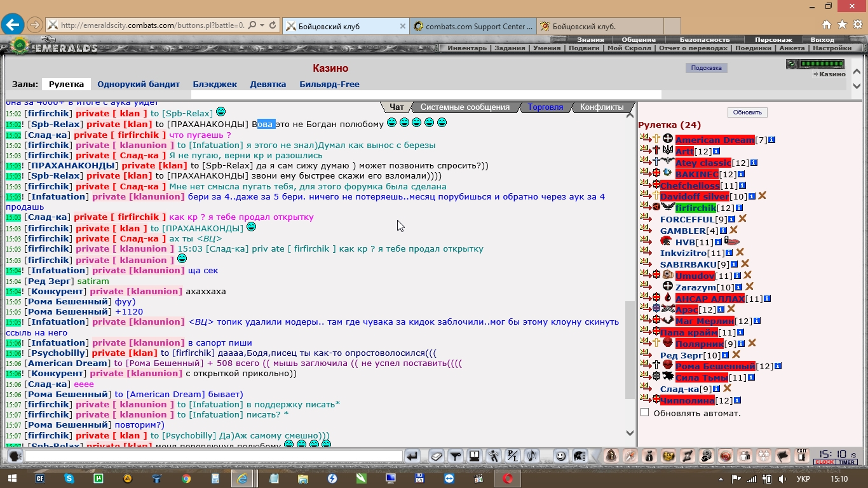Open Отчет о переводах link

693,48
